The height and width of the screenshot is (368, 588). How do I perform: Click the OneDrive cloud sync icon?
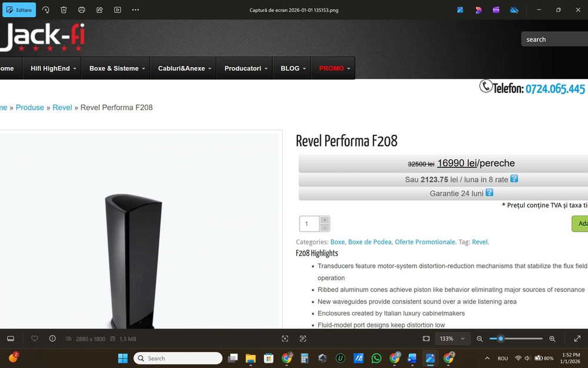click(x=514, y=10)
